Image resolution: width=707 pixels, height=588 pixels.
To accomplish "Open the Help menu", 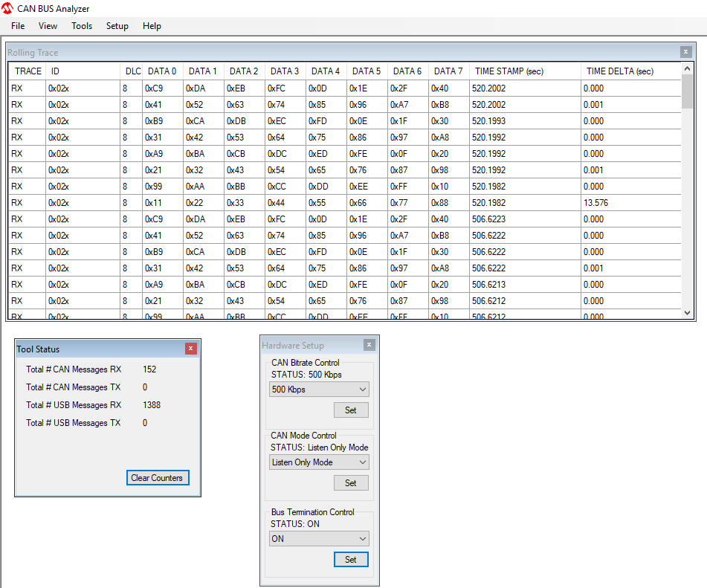I will click(152, 26).
